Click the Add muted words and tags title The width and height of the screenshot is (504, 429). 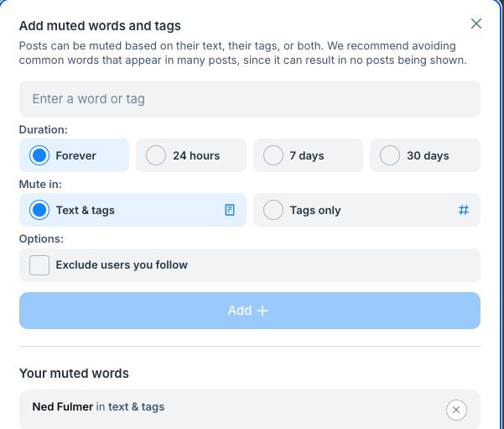[100, 26]
